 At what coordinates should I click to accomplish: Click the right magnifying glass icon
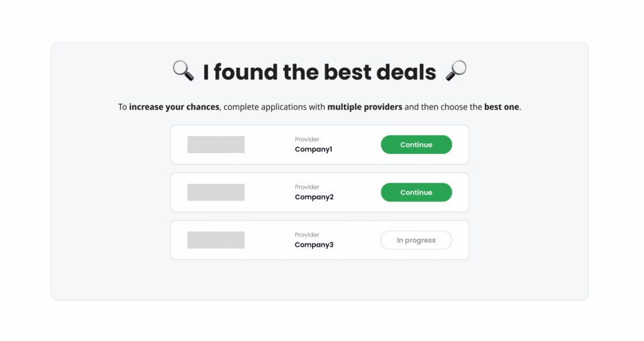tap(456, 72)
